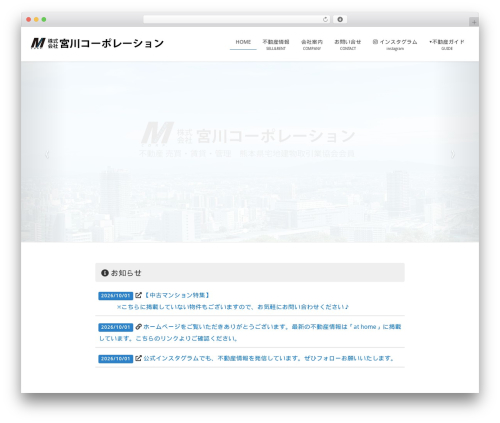
Task: Show previous slide with left arrow
Action: pyautogui.click(x=47, y=154)
